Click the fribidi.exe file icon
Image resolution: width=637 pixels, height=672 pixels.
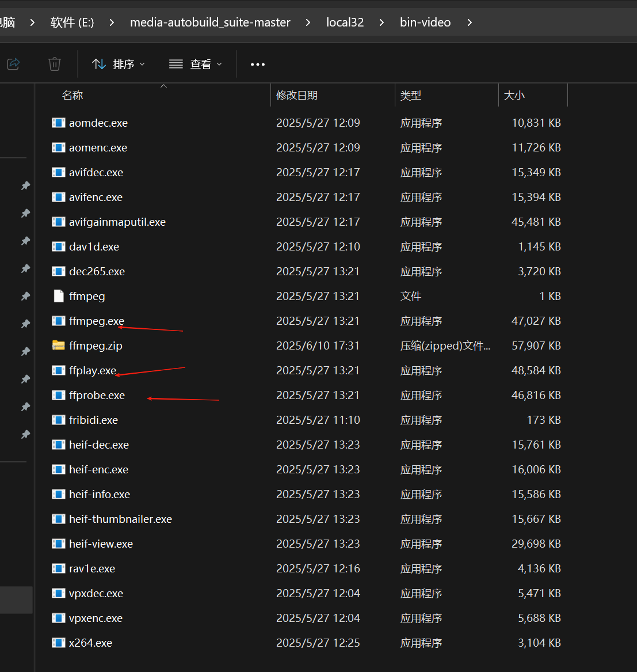[x=58, y=420]
